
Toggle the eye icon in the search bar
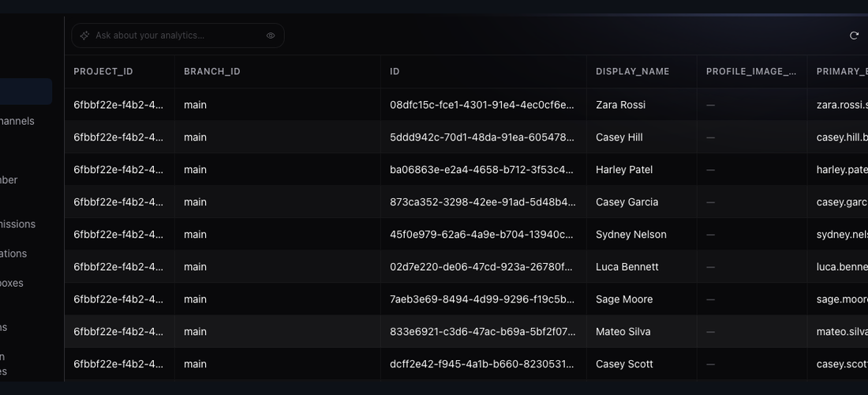(271, 36)
